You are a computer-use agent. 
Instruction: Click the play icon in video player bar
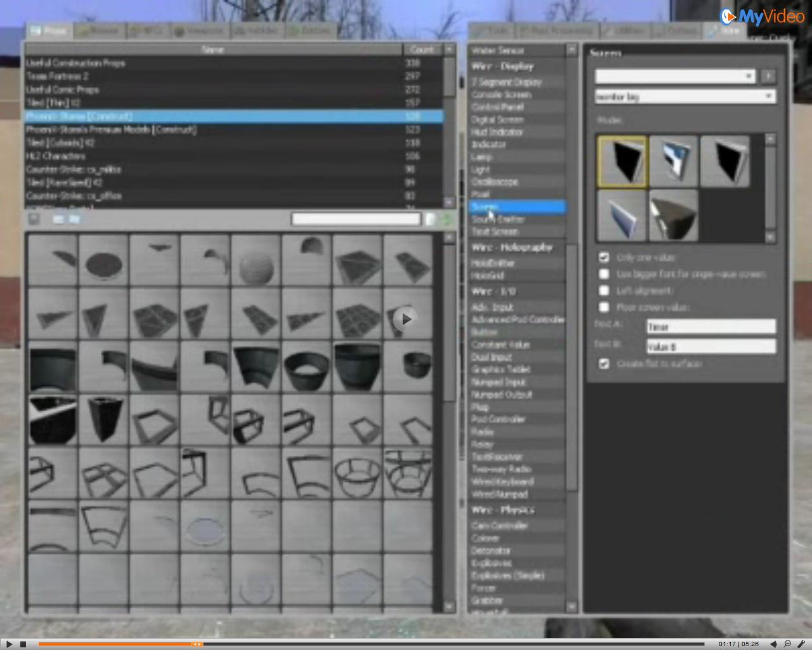pyautogui.click(x=9, y=644)
